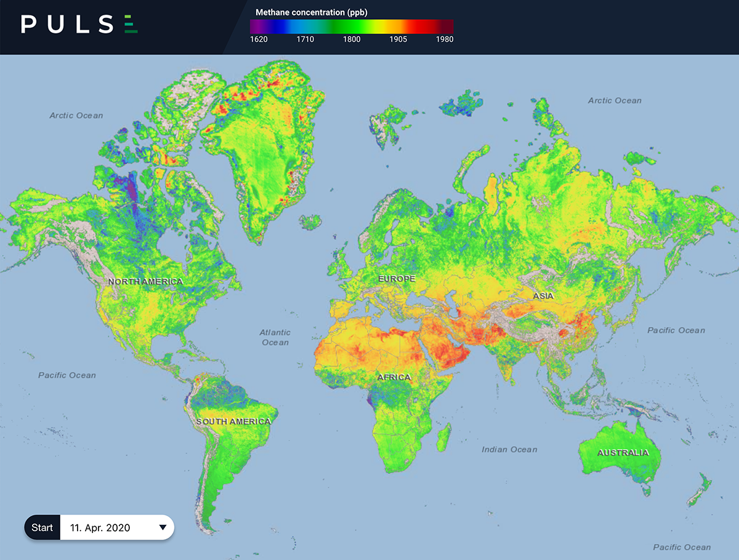
Task: Click the 1905 legend value
Action: coord(399,39)
